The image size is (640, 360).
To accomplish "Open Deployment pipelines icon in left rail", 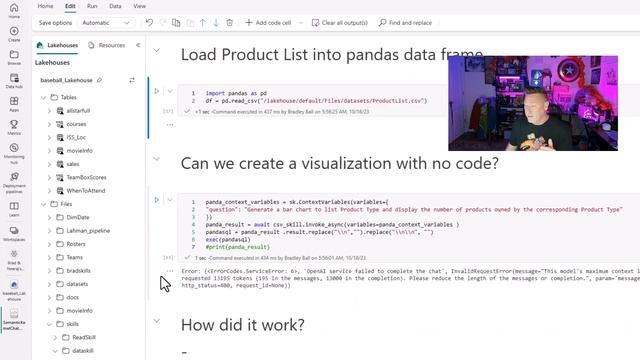I will point(14,182).
